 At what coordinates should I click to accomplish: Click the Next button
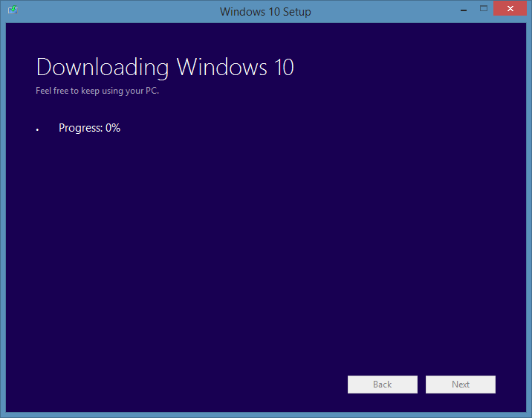coord(461,385)
